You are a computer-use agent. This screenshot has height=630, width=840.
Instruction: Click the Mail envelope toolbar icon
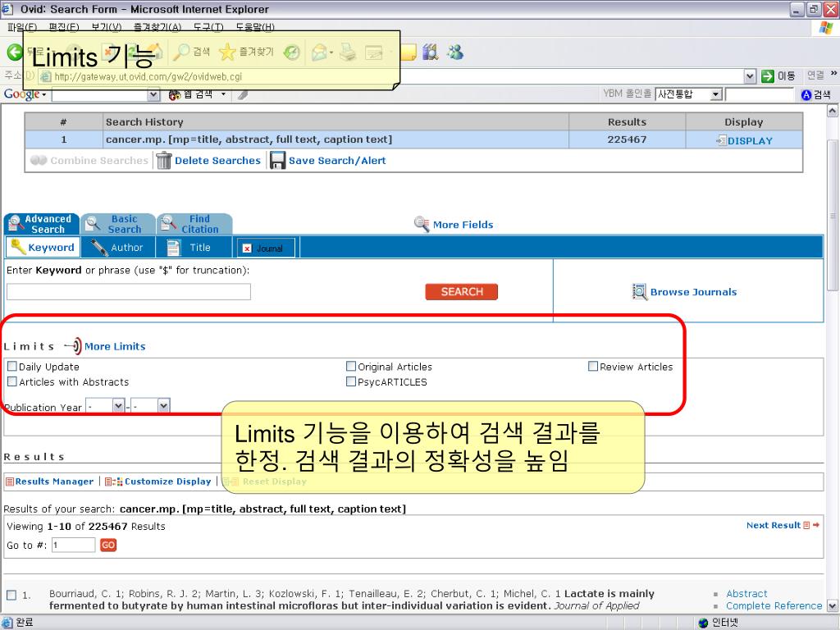pos(319,52)
